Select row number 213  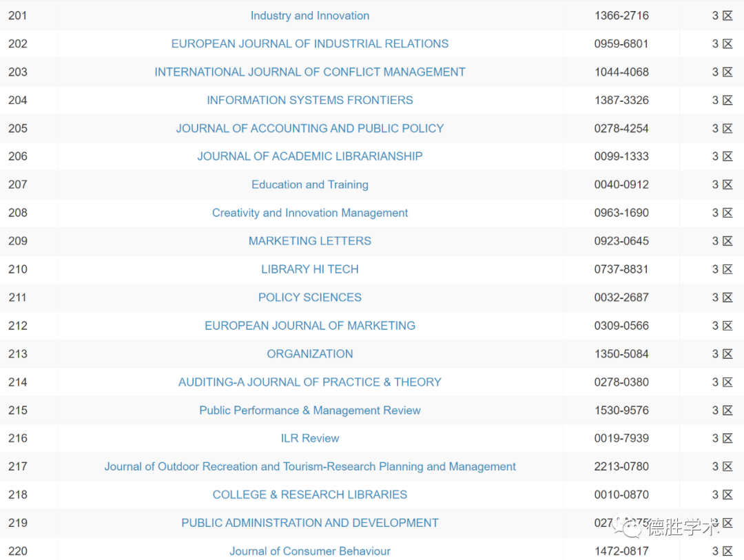click(17, 354)
